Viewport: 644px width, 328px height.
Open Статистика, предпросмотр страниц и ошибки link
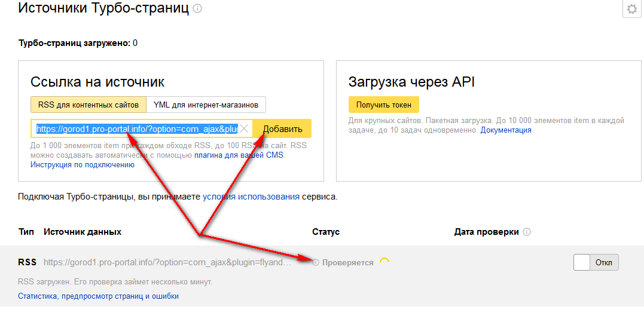coord(99,296)
